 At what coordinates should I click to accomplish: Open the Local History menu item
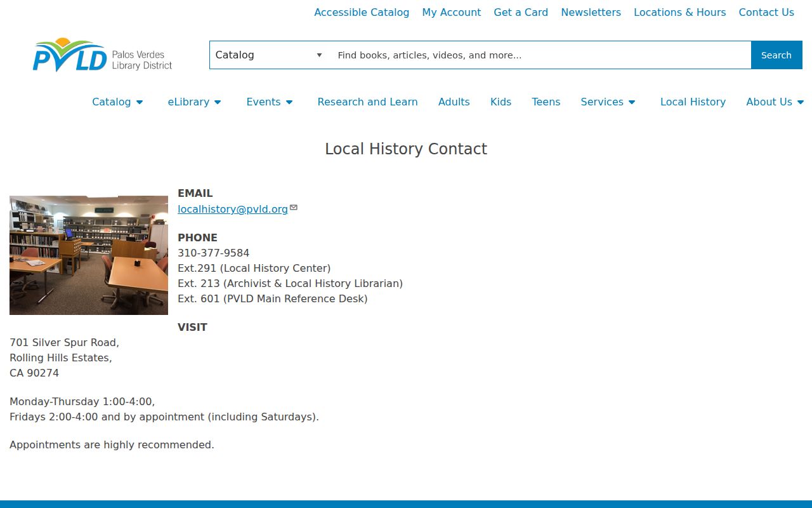click(693, 102)
